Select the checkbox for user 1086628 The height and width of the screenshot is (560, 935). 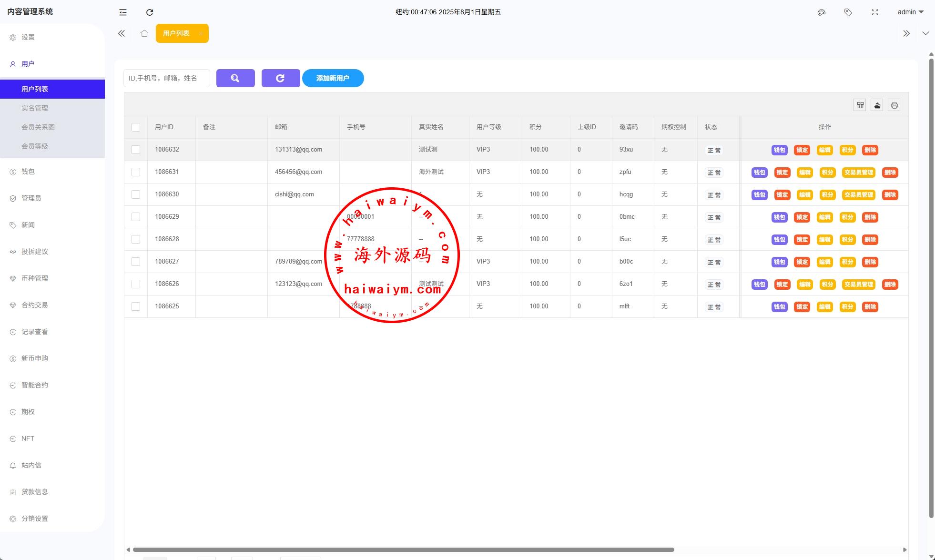pyautogui.click(x=136, y=239)
